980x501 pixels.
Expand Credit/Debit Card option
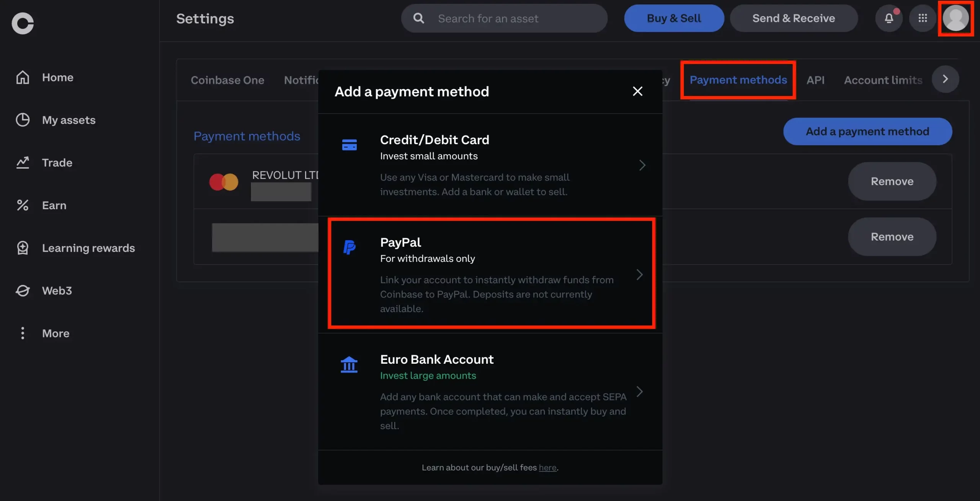pos(642,166)
